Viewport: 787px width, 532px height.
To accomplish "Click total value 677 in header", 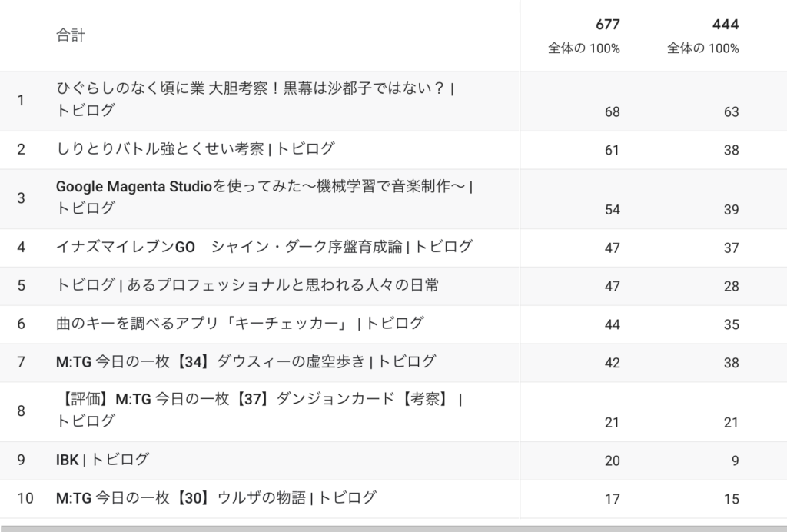I will tap(607, 25).
